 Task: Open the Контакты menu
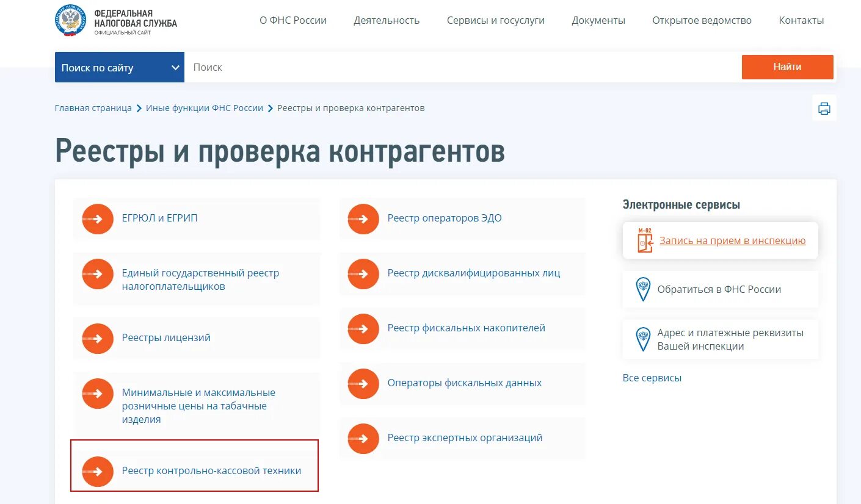tap(801, 20)
